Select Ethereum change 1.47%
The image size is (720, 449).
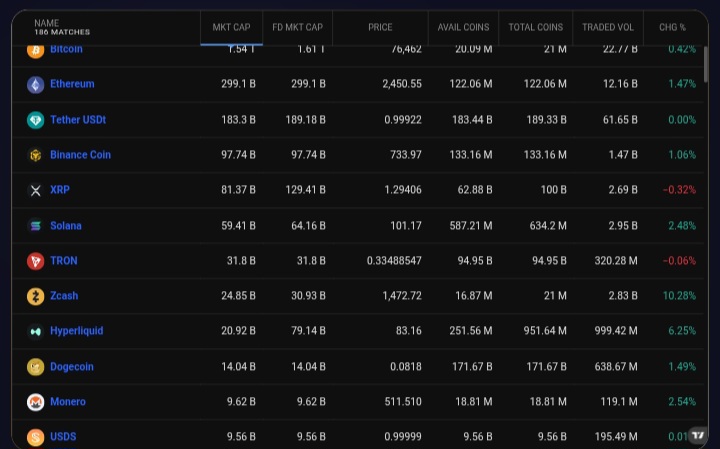click(x=682, y=84)
